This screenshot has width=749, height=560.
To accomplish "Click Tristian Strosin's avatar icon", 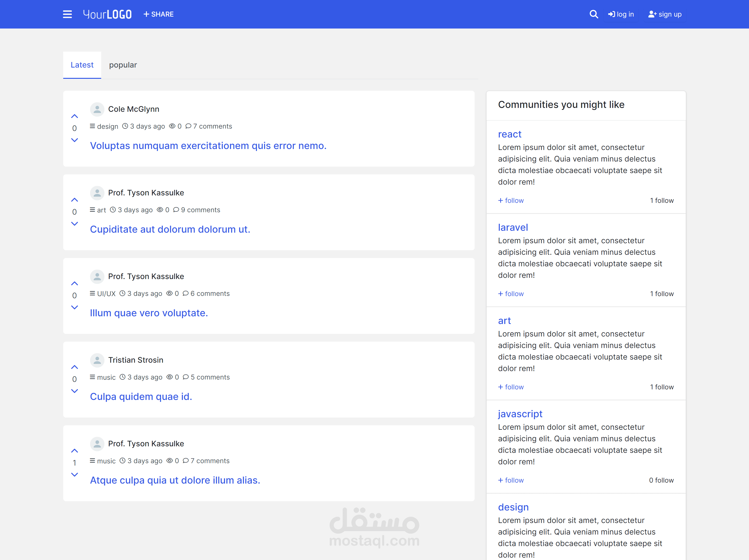I will pos(97,360).
